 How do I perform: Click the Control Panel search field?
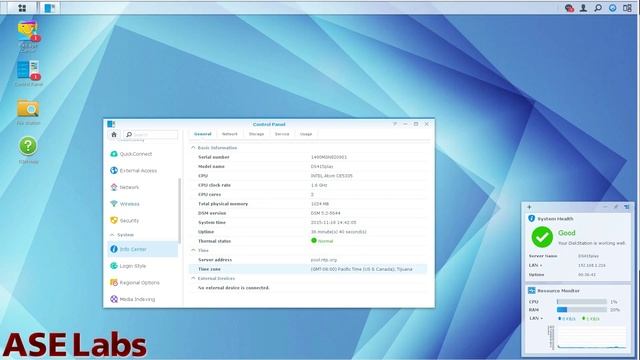click(151, 134)
